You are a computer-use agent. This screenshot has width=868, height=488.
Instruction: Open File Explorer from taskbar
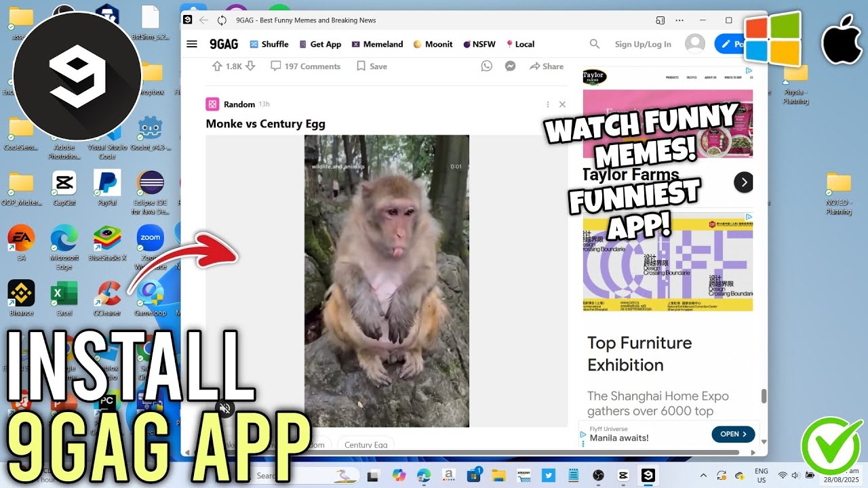tap(498, 476)
